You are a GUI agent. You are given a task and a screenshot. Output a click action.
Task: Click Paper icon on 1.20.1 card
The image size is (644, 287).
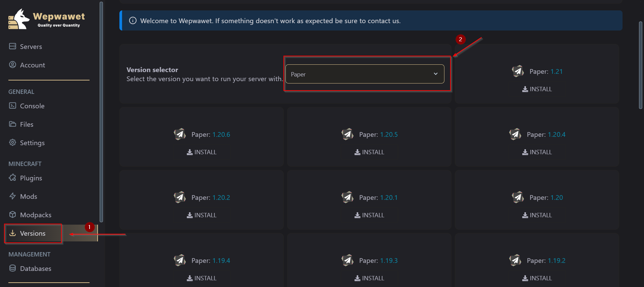(x=347, y=197)
